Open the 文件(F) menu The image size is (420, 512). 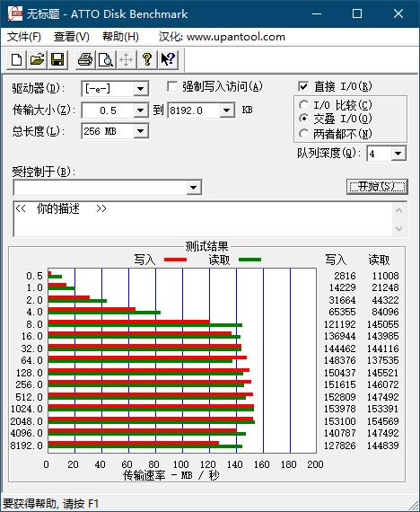[x=24, y=37]
